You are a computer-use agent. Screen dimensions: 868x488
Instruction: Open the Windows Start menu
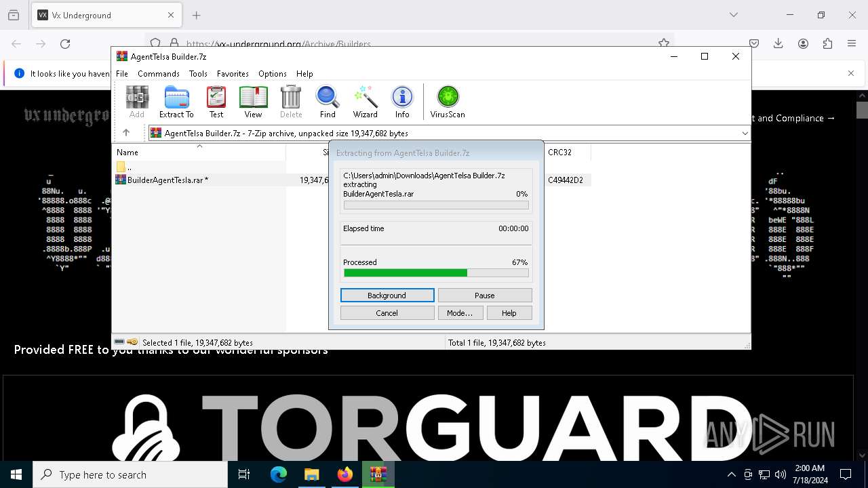coord(16,474)
